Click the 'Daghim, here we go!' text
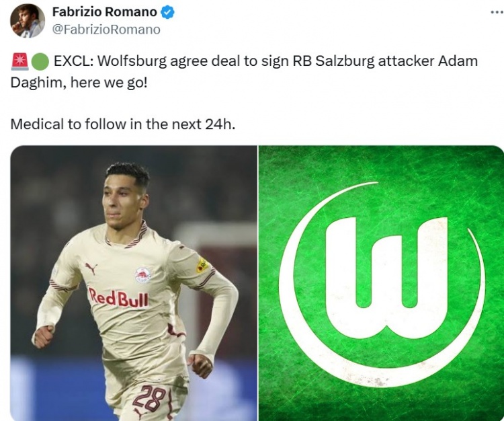 pos(79,83)
